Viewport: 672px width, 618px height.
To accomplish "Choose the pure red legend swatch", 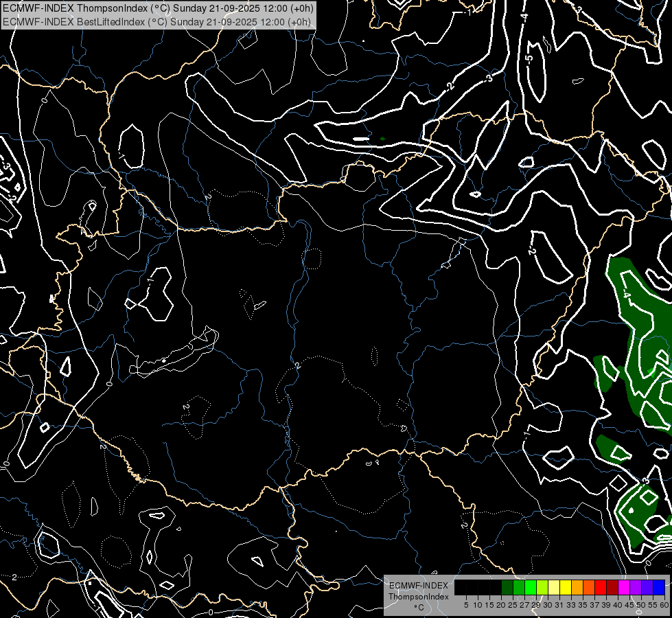I will coord(601,587).
